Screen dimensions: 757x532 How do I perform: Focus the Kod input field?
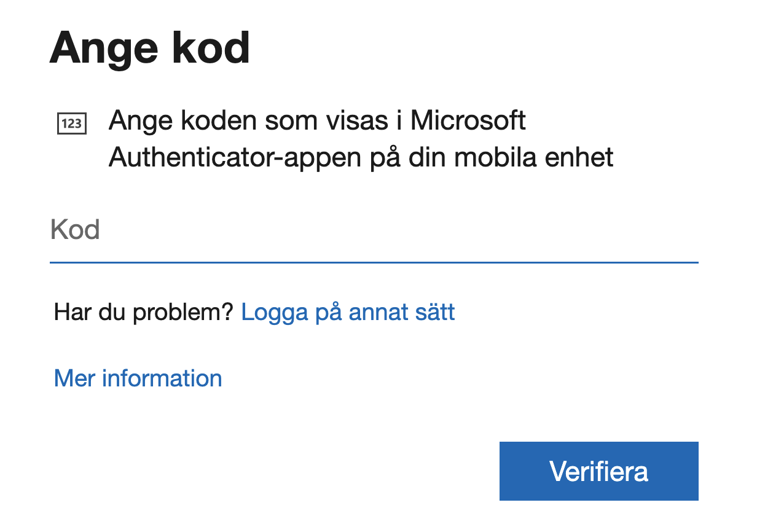tap(374, 230)
